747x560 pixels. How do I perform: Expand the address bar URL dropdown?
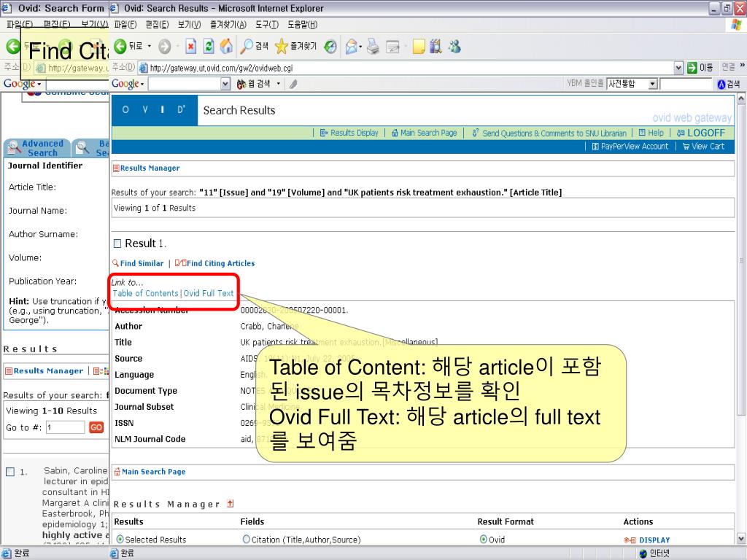[x=679, y=68]
